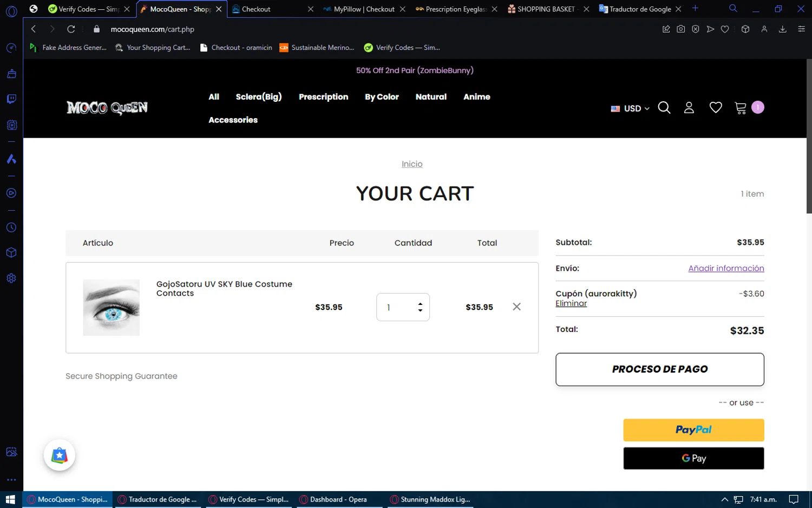Open the Anime menu
This screenshot has height=508, width=812.
[x=477, y=97]
